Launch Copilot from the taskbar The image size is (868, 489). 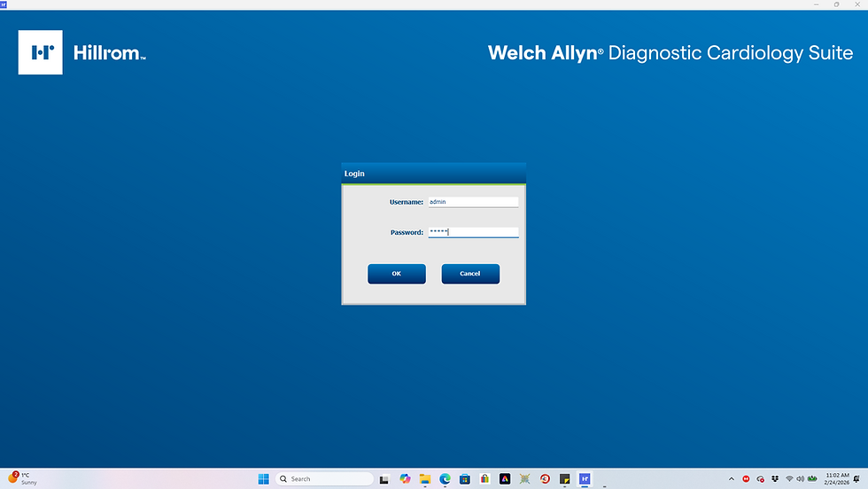click(405, 479)
